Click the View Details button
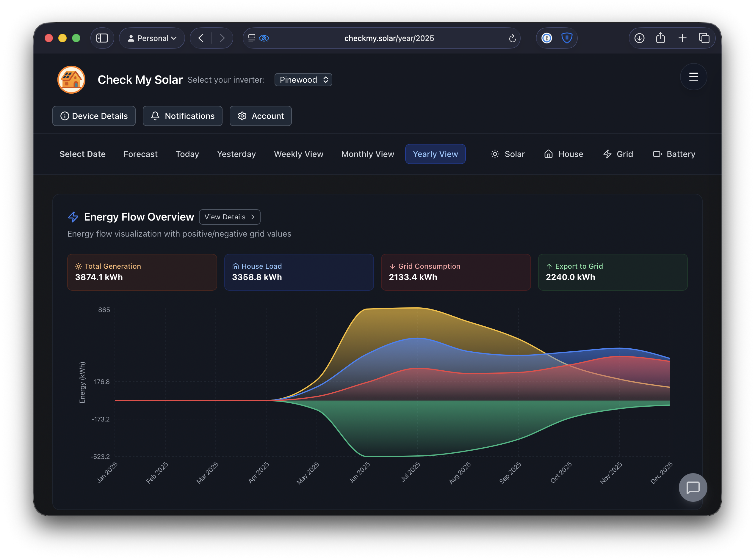 (x=230, y=217)
